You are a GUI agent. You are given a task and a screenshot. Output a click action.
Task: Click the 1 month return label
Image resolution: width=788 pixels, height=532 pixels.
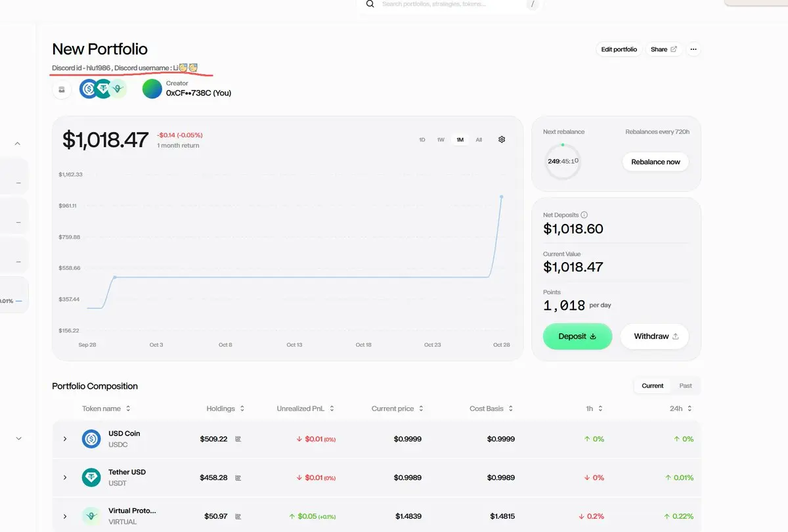point(178,146)
